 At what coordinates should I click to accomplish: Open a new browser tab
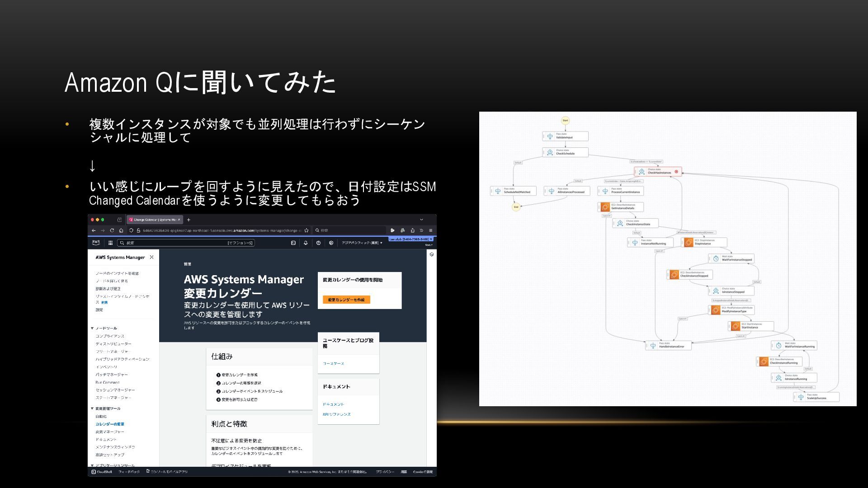pos(189,220)
